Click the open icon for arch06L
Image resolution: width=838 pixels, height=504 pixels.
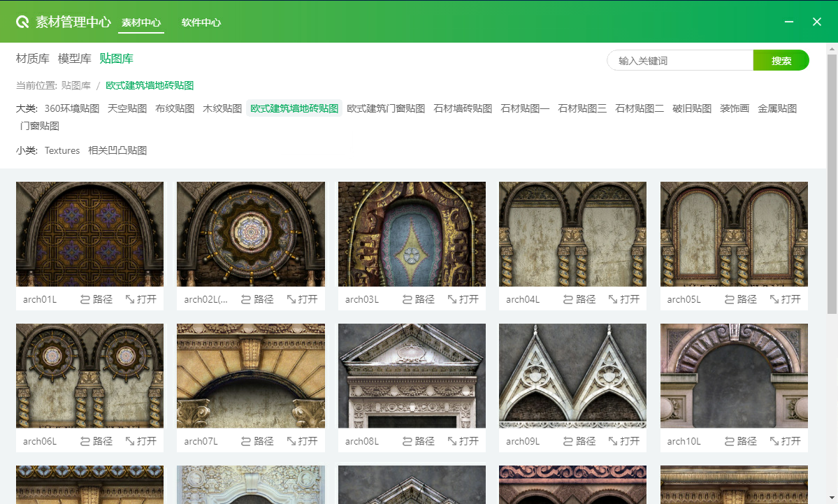tap(130, 441)
